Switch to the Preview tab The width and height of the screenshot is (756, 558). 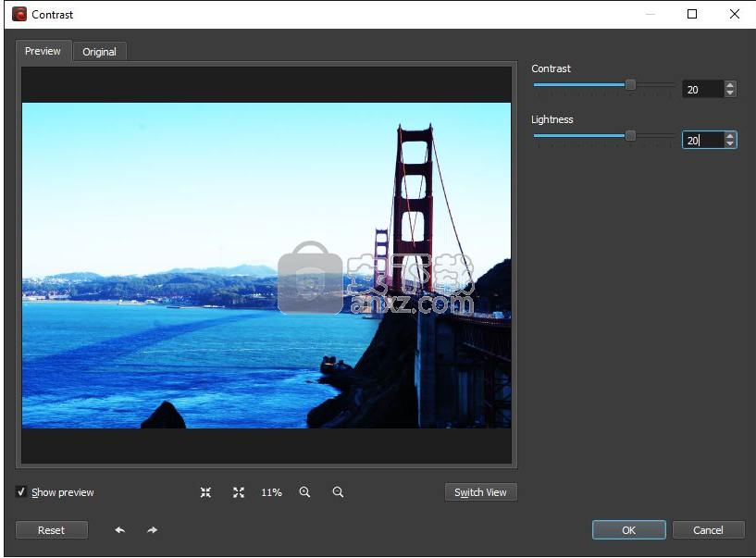[43, 51]
